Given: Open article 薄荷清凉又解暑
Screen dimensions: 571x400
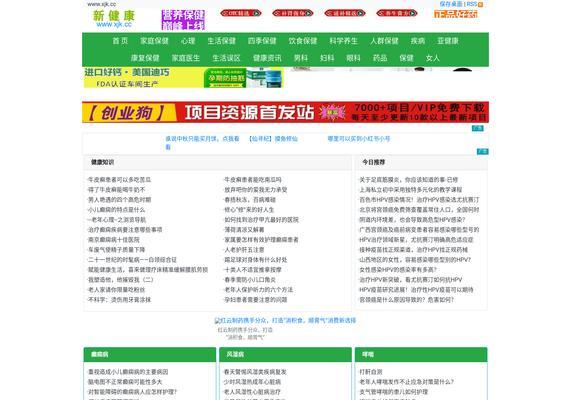Looking at the screenshot, I should (244, 230).
